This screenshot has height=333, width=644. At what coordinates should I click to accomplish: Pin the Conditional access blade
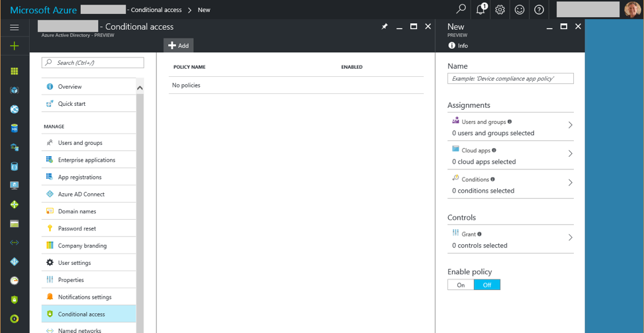pyautogui.click(x=385, y=26)
